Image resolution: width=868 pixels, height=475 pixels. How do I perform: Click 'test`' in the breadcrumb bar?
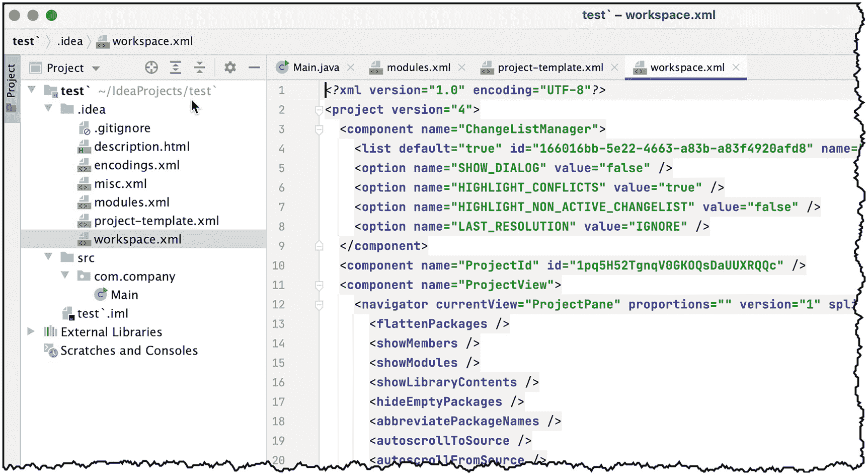coord(25,41)
